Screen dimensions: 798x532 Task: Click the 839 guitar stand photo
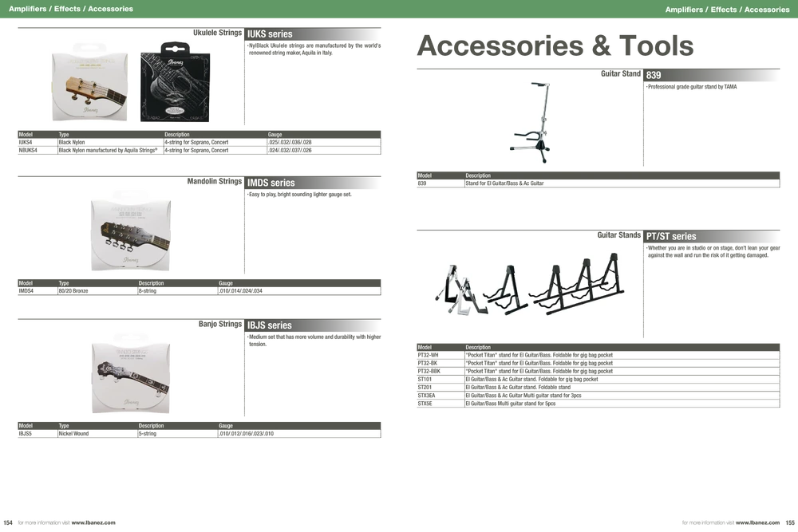pyautogui.click(x=531, y=122)
